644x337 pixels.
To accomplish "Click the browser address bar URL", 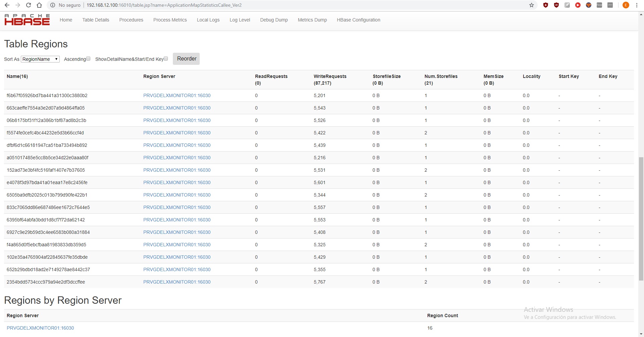I will [x=164, y=5].
